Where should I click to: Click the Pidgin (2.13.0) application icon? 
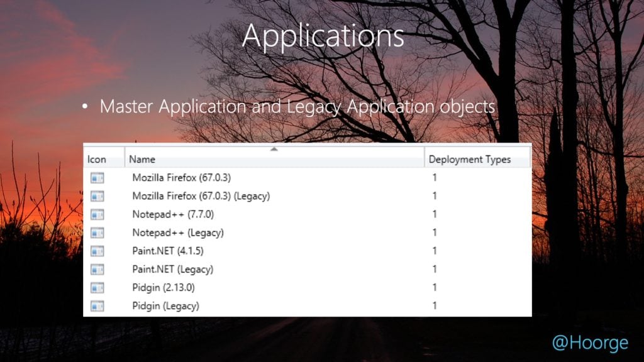pyautogui.click(x=96, y=287)
